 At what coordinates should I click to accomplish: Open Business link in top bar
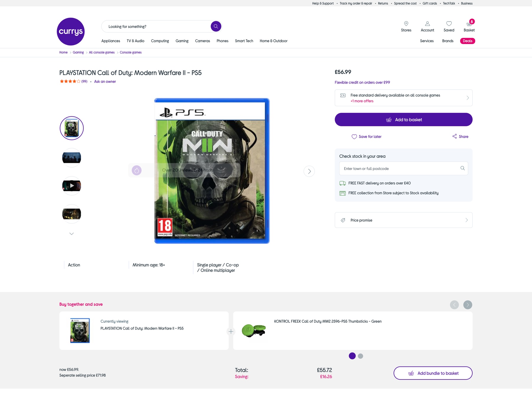(467, 4)
